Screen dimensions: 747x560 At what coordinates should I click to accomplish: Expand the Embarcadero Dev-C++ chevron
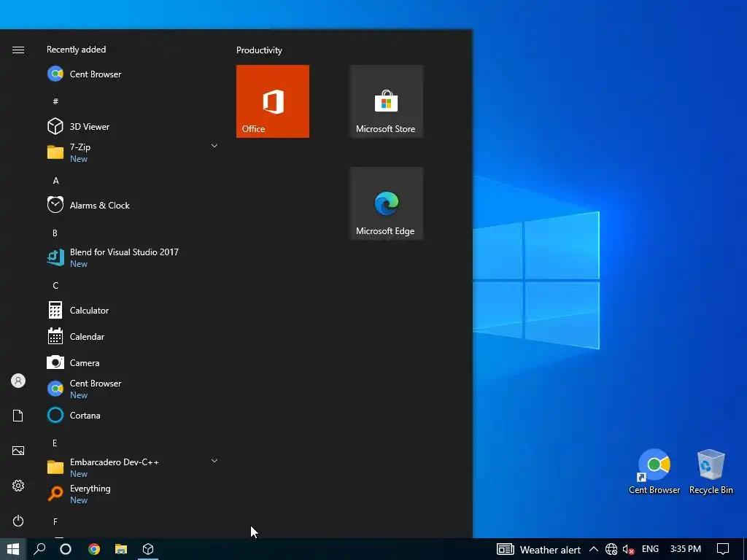214,461
